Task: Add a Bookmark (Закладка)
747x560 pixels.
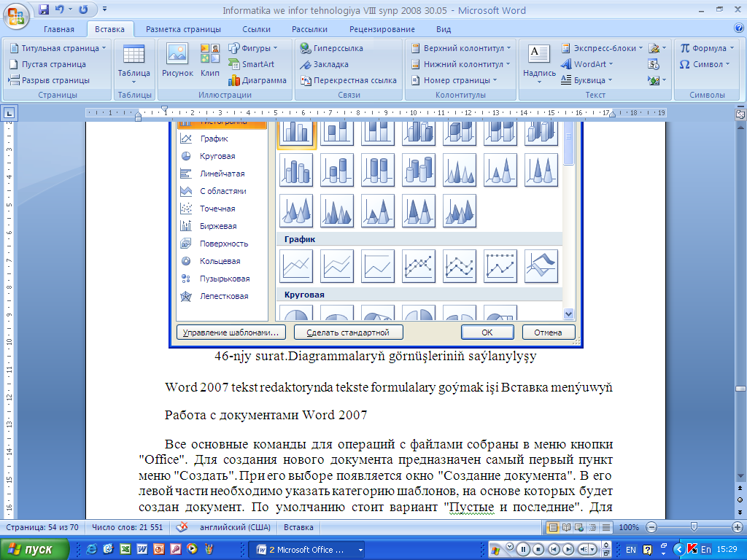Action: [324, 64]
